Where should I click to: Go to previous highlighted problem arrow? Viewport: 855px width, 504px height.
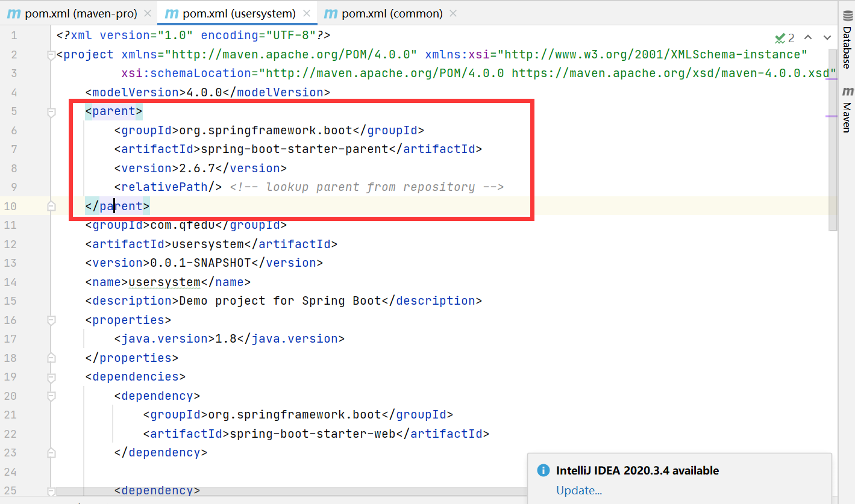pos(808,37)
